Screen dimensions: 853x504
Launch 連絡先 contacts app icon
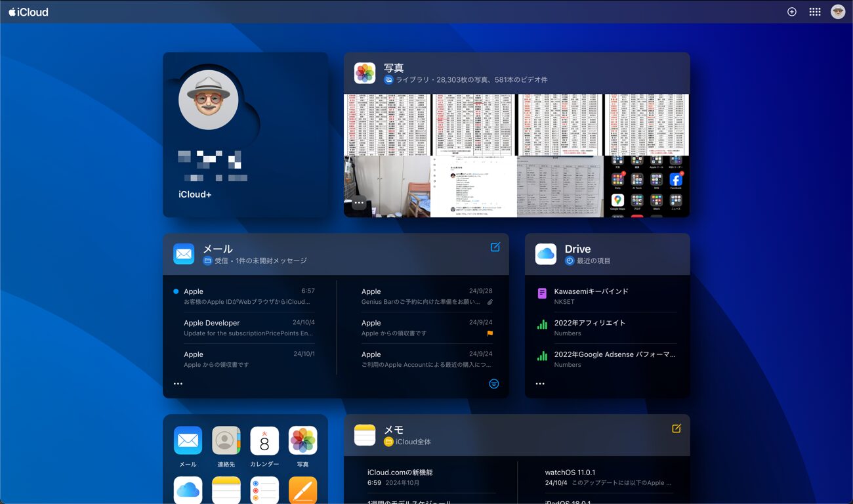tap(226, 440)
